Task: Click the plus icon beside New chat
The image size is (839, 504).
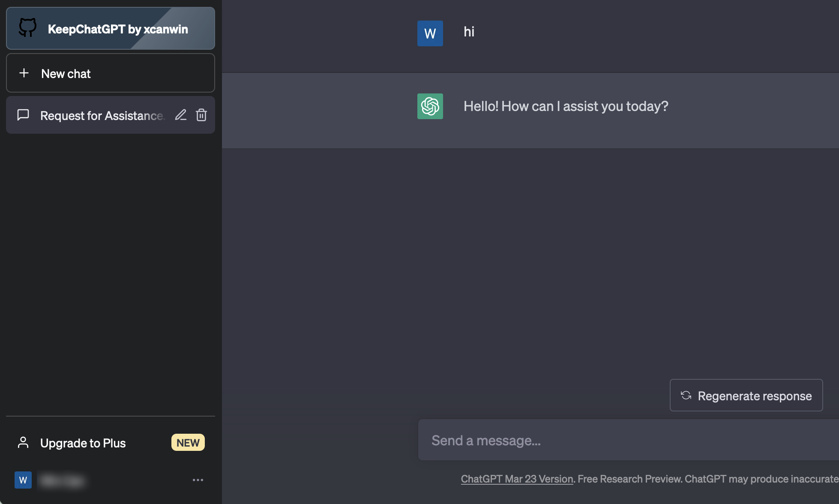Action: tap(24, 73)
